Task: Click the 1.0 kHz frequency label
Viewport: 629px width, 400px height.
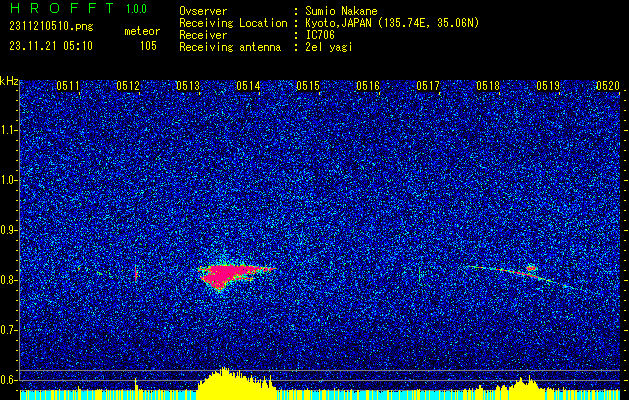Action: (x=8, y=181)
